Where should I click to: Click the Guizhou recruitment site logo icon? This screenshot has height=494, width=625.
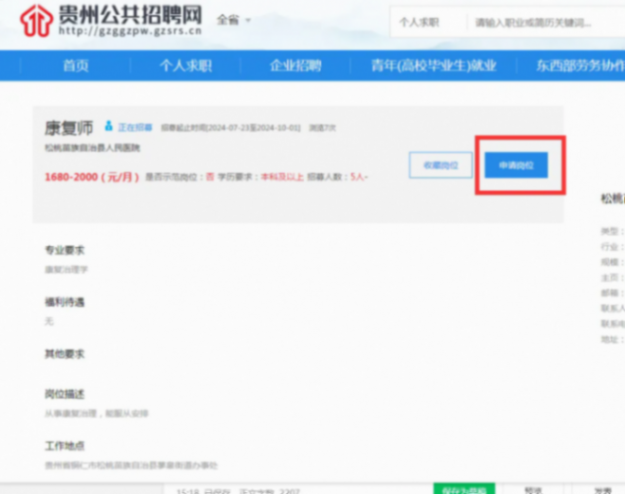tap(36, 20)
